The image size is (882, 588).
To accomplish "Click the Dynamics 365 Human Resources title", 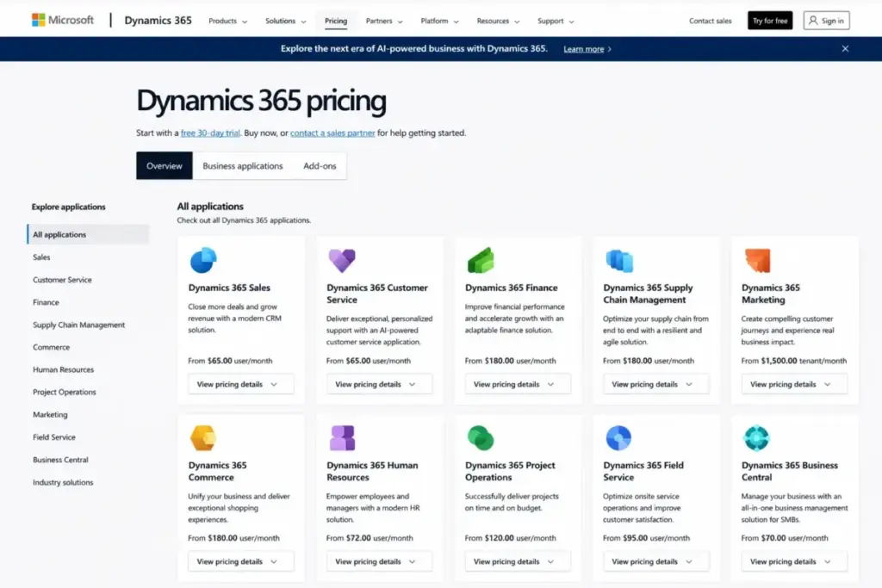I will pos(372,471).
